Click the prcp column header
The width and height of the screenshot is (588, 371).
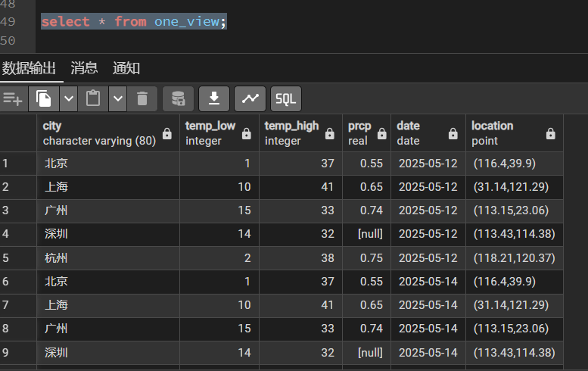[x=367, y=133]
